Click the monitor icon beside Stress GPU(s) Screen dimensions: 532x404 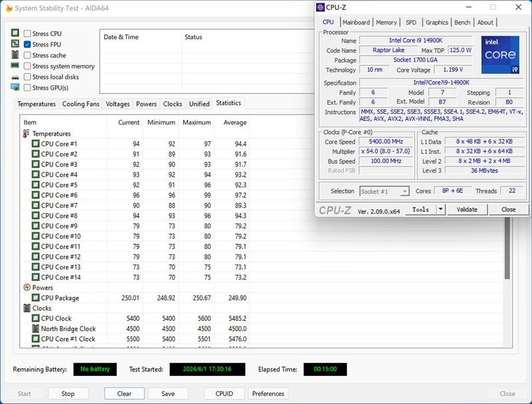(15, 87)
